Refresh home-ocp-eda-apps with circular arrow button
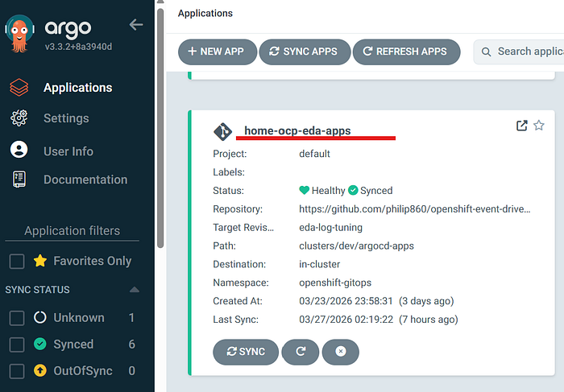 click(x=301, y=352)
